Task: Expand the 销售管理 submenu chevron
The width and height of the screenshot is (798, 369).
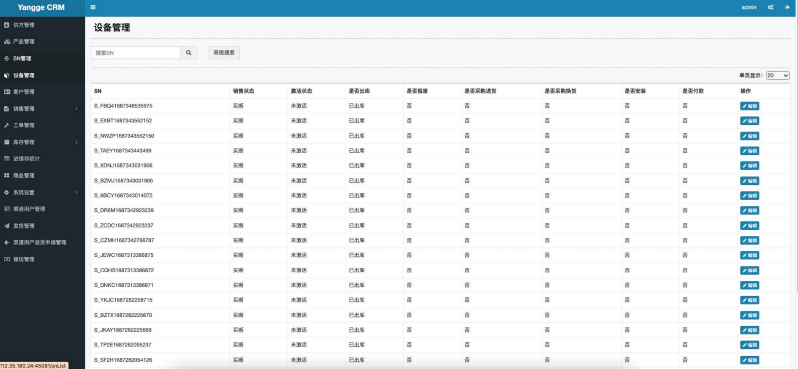Action: tap(77, 108)
